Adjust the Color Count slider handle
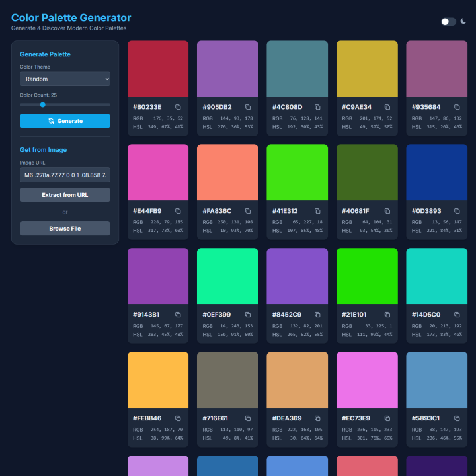Screen dimensions: 476x476 [x=43, y=104]
